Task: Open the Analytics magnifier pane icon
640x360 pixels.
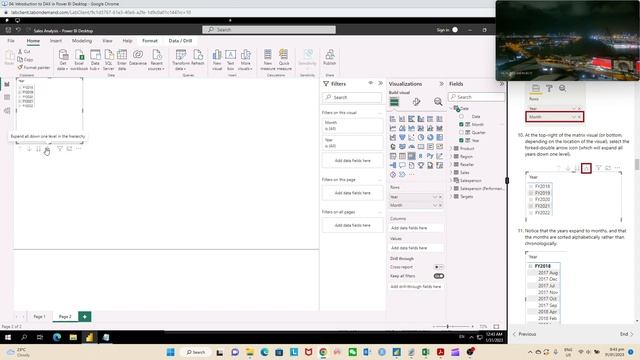Action: (438, 102)
